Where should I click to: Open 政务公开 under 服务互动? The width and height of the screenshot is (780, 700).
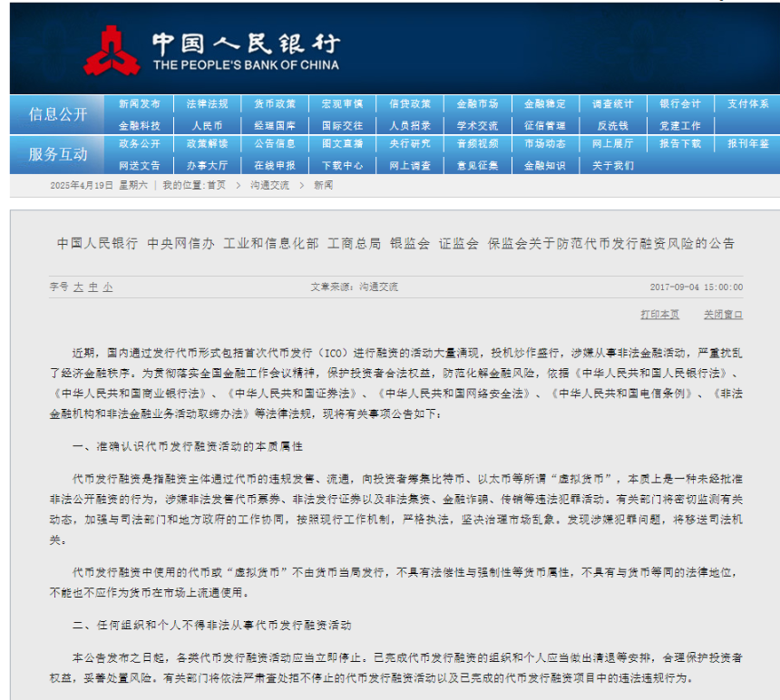tap(140, 143)
